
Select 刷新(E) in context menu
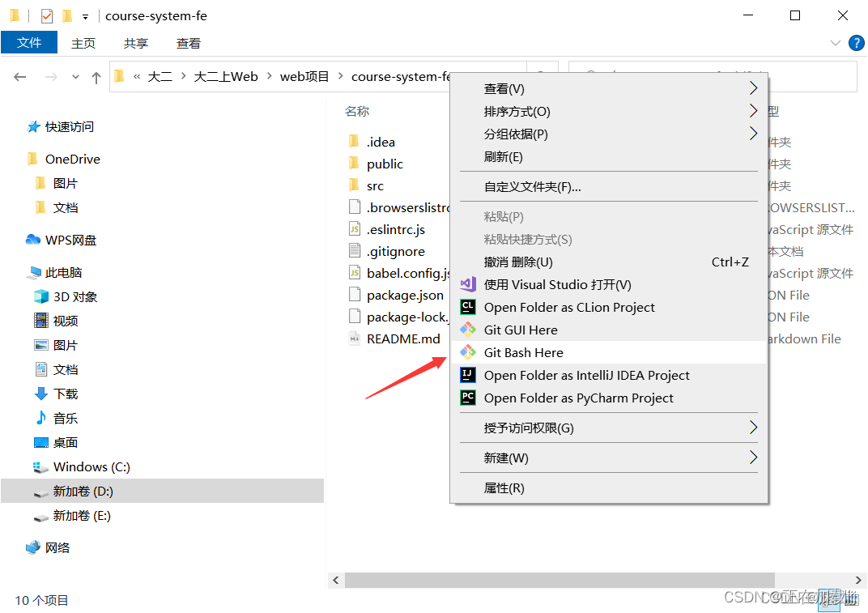click(608, 157)
